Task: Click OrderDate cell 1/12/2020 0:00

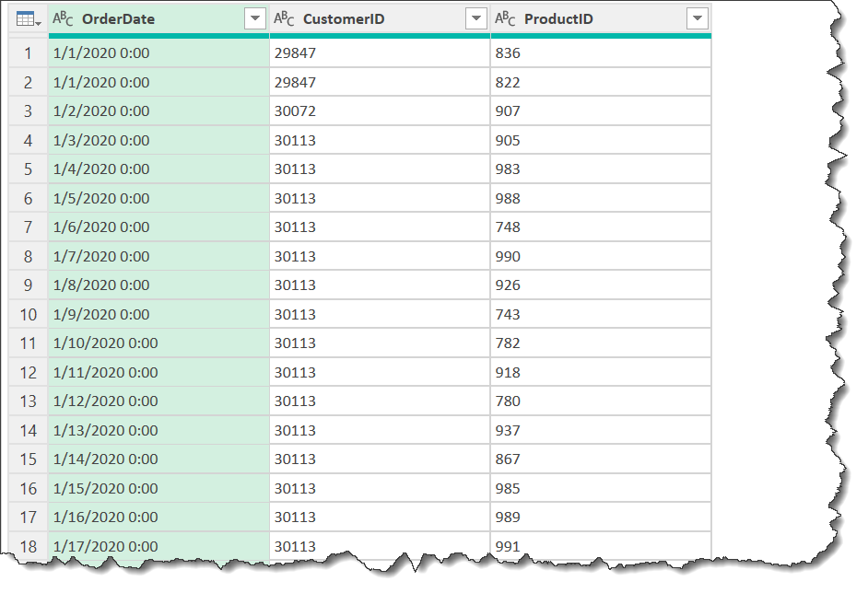Action: 158,401
